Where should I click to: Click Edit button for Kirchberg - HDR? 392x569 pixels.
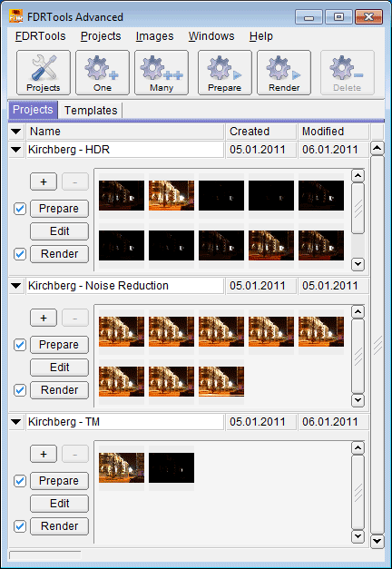click(59, 231)
